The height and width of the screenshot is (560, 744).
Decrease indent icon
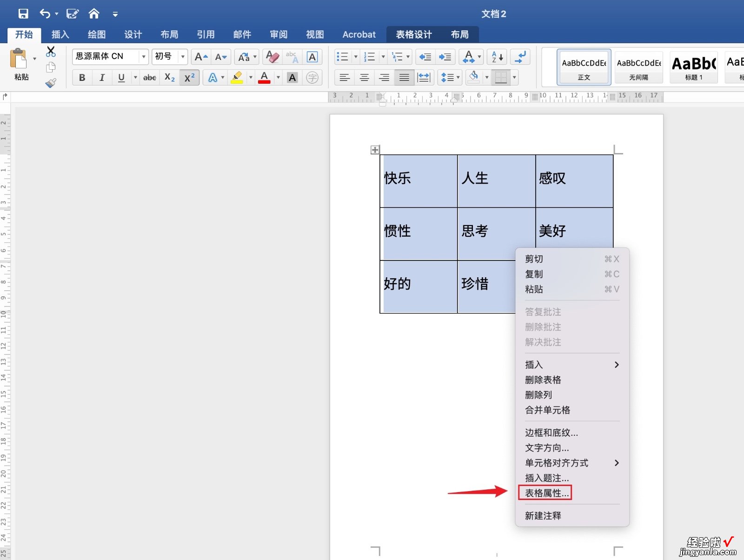pyautogui.click(x=425, y=57)
